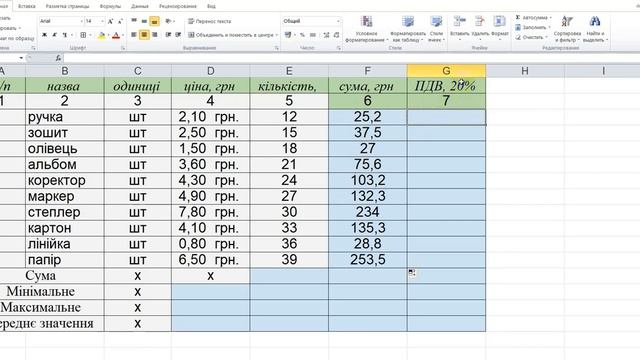Click the Перенос текста wrap text button
This screenshot has height=360, width=640.
[x=209, y=21]
